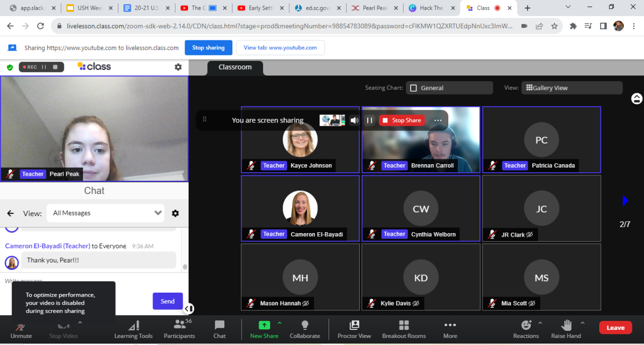Screen dimensions: 644x345
Task: Click Patricia Canada's muted mic icon
Action: pos(492,165)
